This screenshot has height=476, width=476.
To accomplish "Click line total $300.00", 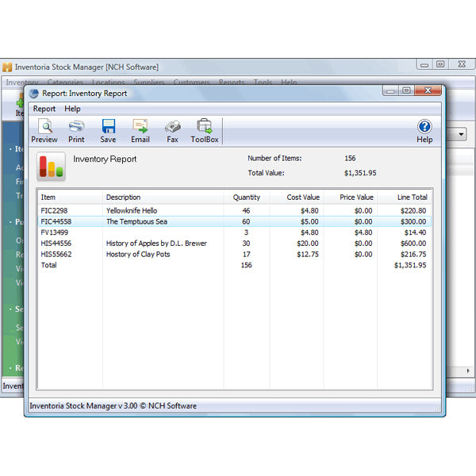I will [x=413, y=221].
